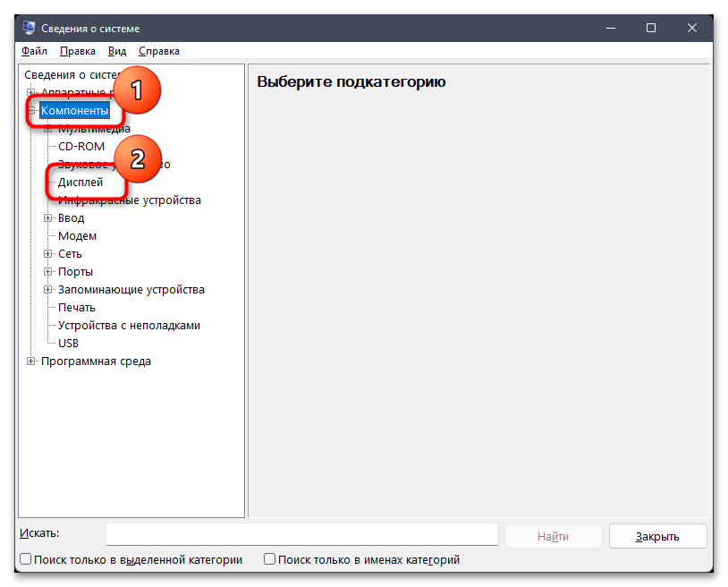728x587 pixels.
Task: Select the Дисплей tree item
Action: pyautogui.click(x=80, y=183)
